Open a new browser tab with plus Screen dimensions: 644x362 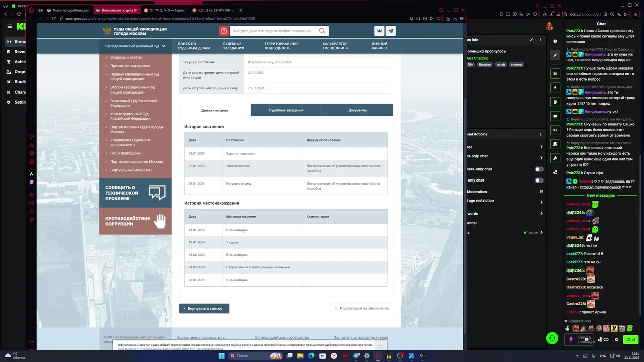click(240, 10)
